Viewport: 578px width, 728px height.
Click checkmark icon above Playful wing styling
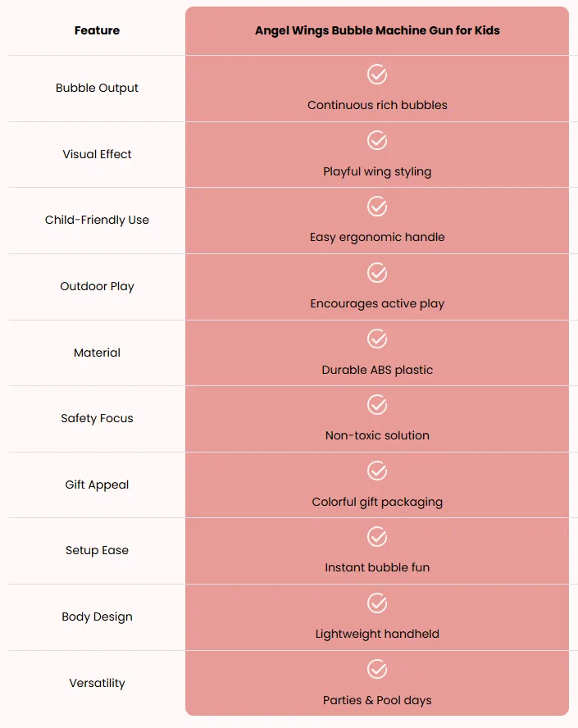[x=377, y=140]
